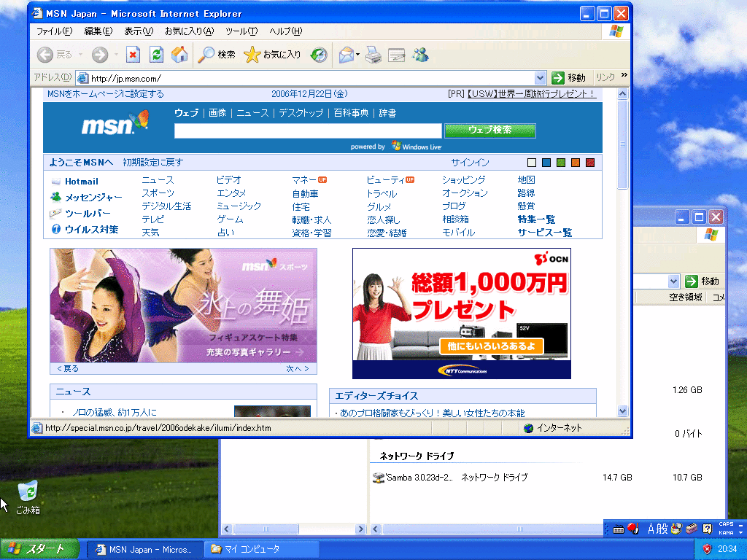This screenshot has width=747, height=560.
Task: Select the 百科事典 search tab
Action: pos(351,113)
